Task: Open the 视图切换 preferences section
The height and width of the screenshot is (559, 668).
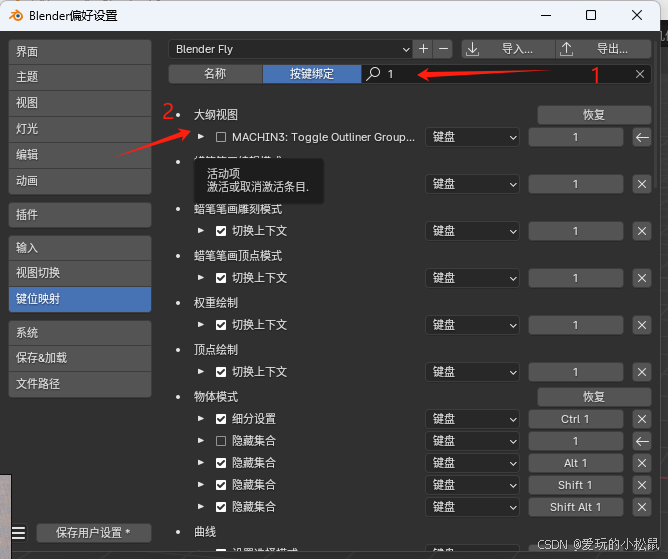Action: click(80, 273)
